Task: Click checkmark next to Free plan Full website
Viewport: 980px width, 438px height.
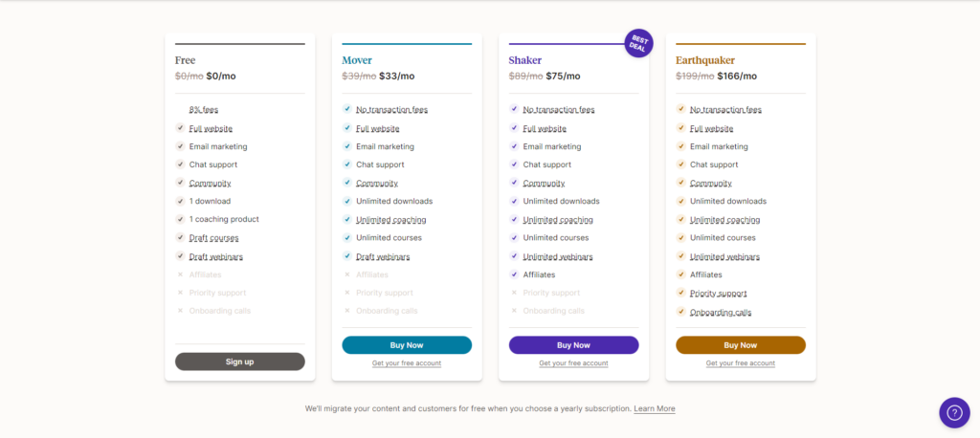Action: coord(180,128)
